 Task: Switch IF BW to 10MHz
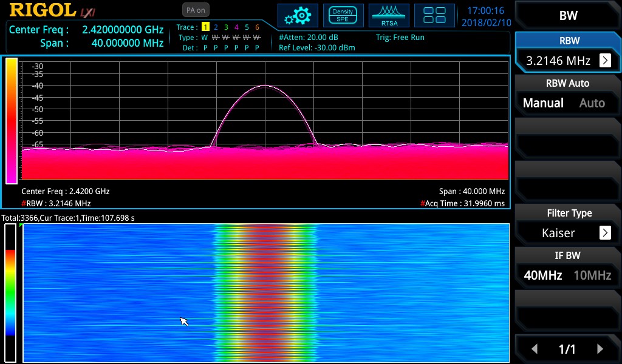click(592, 275)
